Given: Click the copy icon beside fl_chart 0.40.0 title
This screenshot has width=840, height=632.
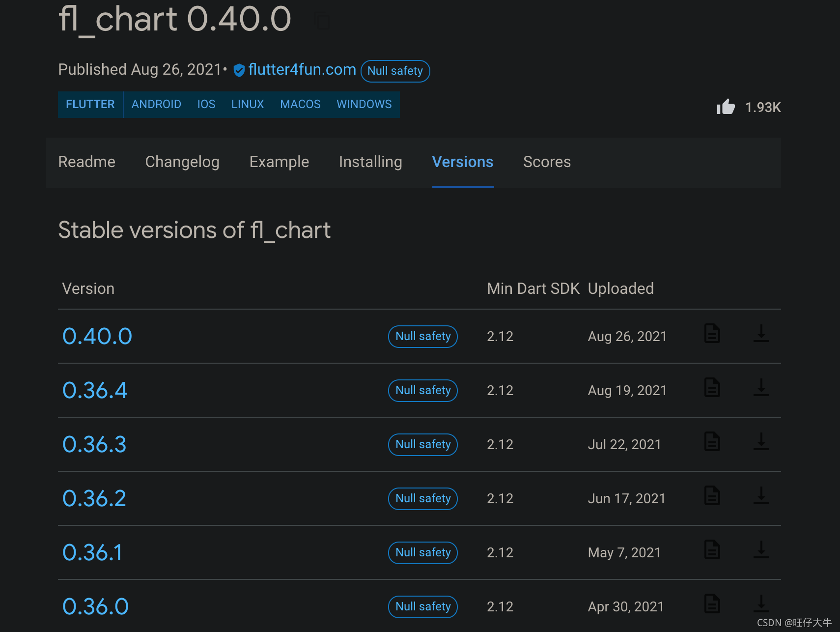Looking at the screenshot, I should pos(322,21).
